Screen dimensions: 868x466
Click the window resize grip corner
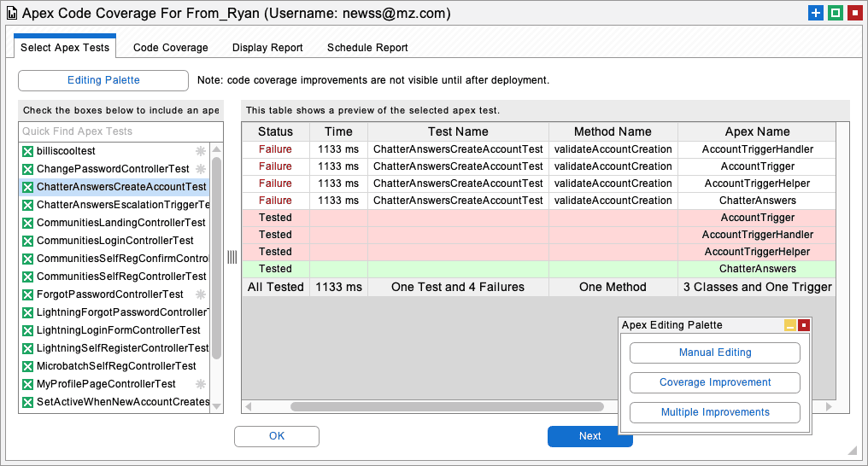(853, 451)
